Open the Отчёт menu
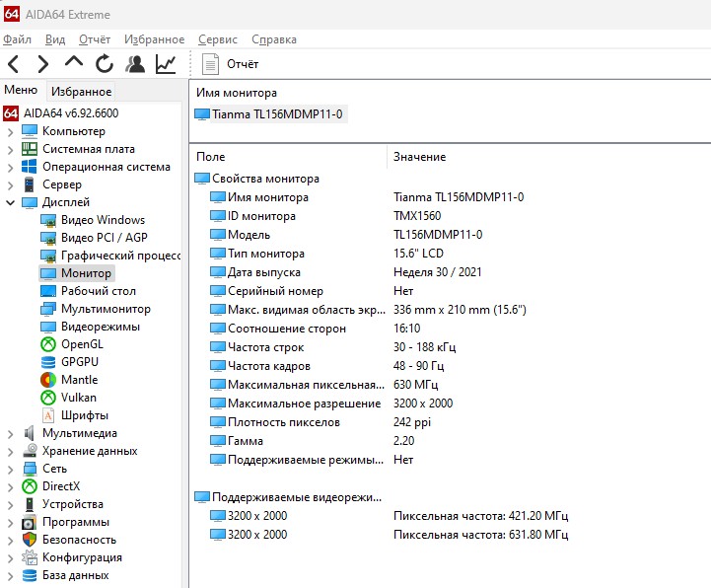This screenshot has width=711, height=588. pyautogui.click(x=95, y=39)
